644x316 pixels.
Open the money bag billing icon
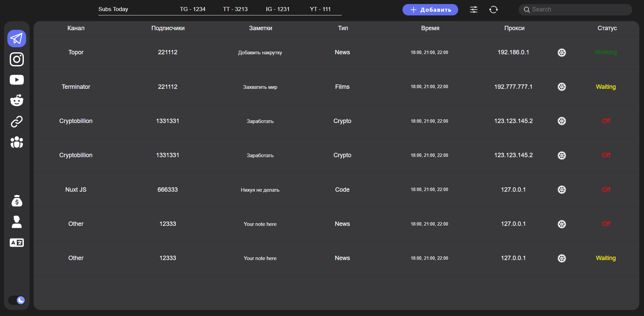click(x=17, y=201)
